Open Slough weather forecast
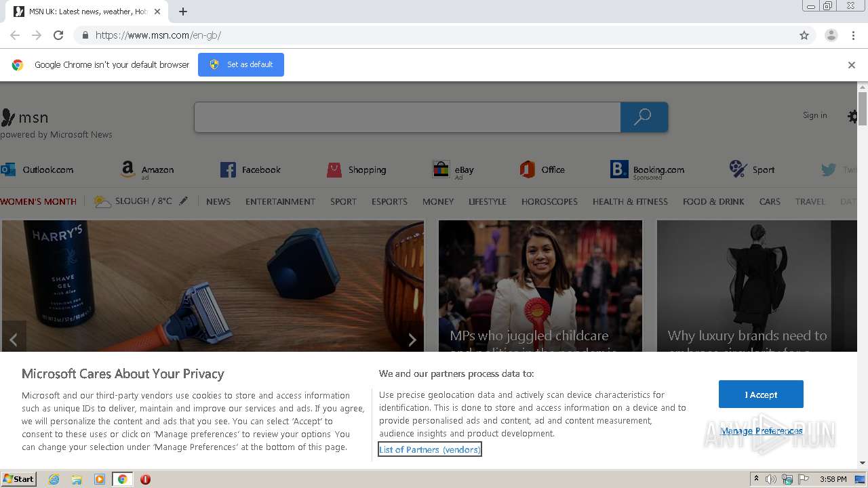The width and height of the screenshot is (868, 488). point(133,201)
